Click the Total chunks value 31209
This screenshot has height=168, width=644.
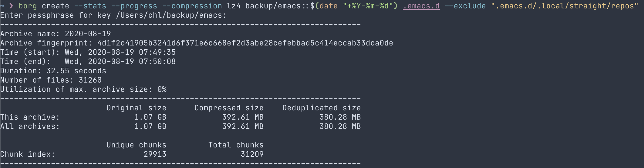[x=252, y=154]
